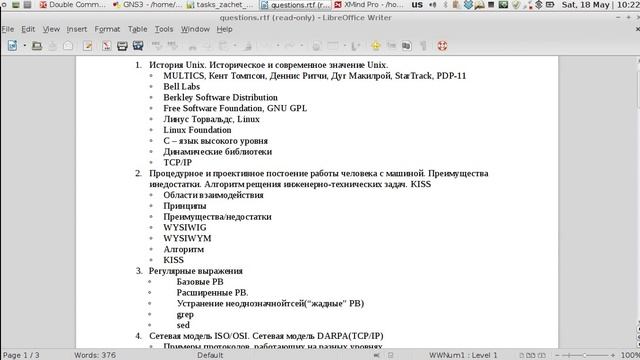Click the yellow star Navigator toolbar icon
Image resolution: width=640 pixels, height=360 pixels.
(x=376, y=46)
